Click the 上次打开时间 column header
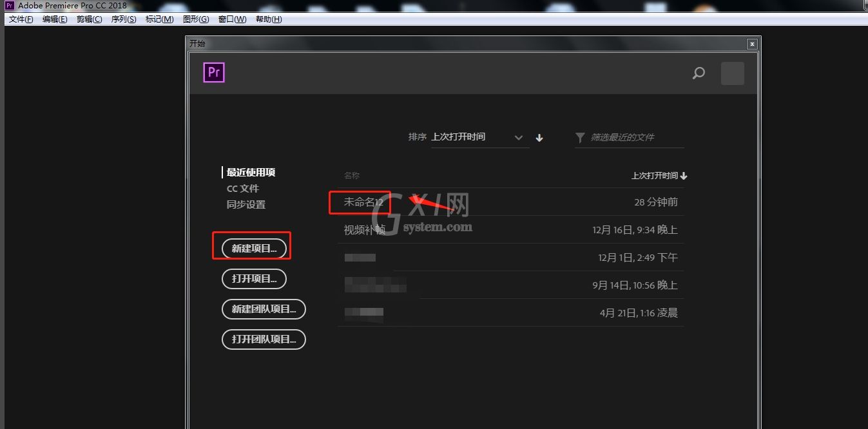This screenshot has width=868, height=429. tap(659, 175)
